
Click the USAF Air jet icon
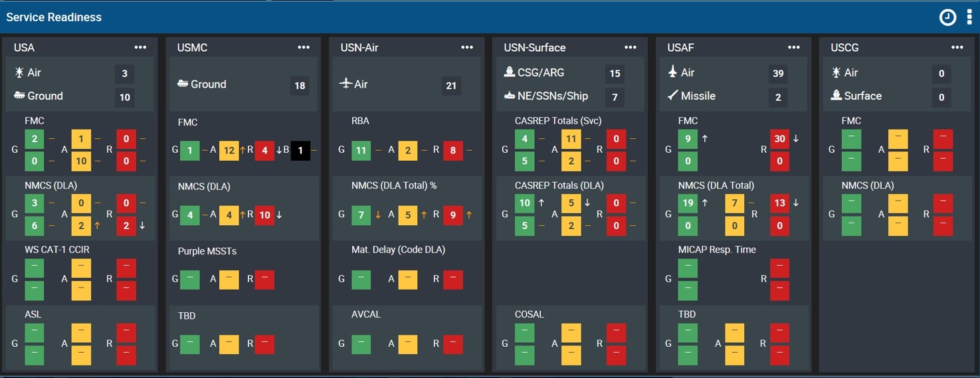673,72
